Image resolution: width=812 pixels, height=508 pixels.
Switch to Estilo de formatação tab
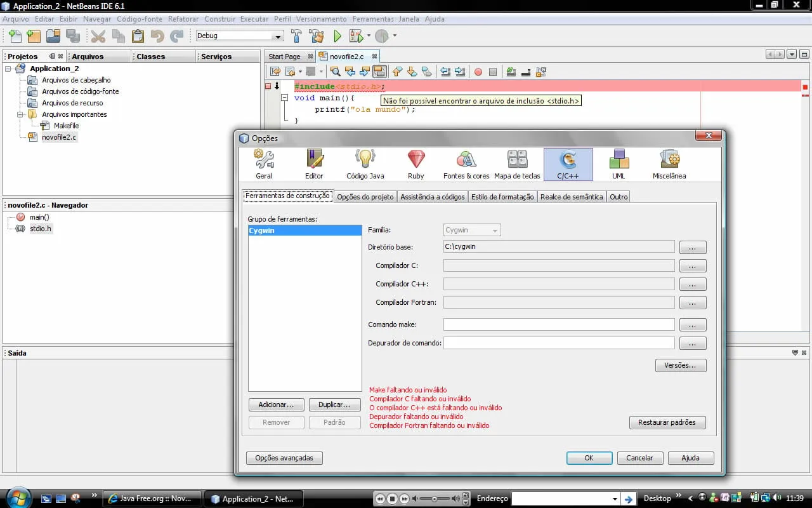click(502, 197)
